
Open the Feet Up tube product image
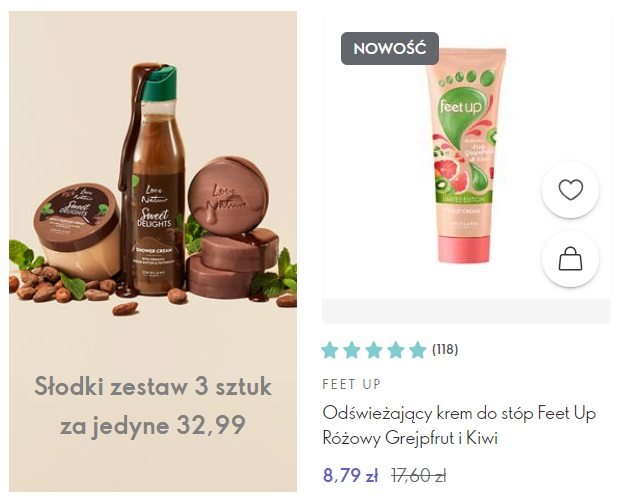[466, 155]
